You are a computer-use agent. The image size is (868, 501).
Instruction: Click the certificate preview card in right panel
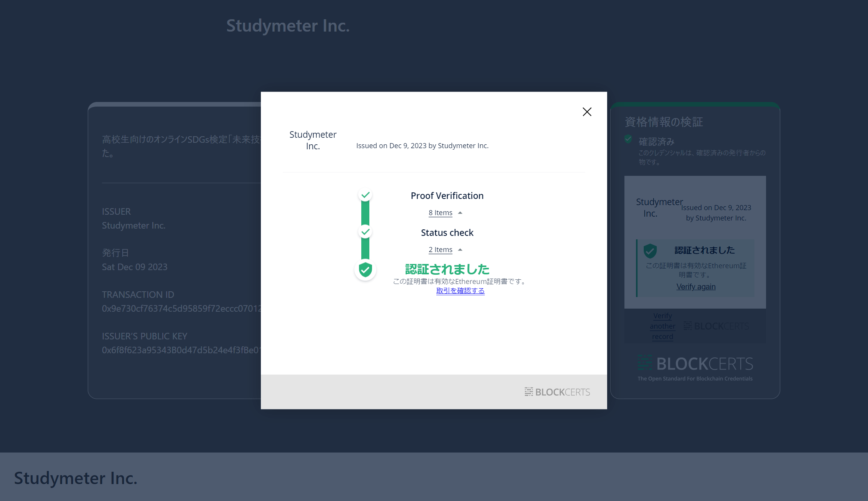click(695, 242)
